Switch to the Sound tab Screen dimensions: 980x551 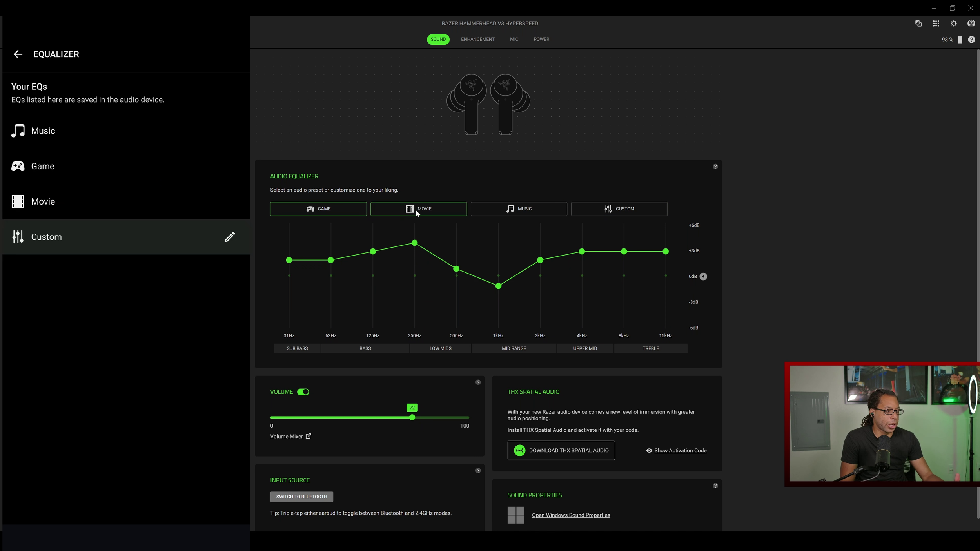[x=438, y=39]
